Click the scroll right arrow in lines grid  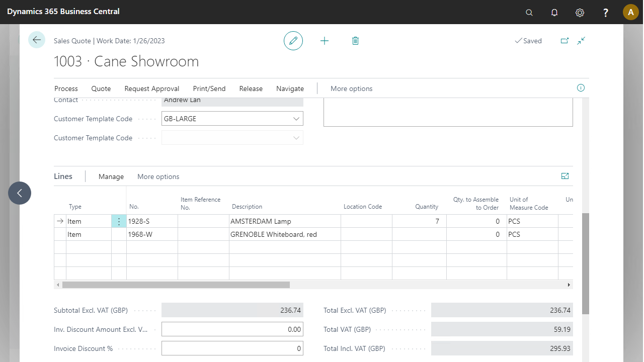(569, 285)
